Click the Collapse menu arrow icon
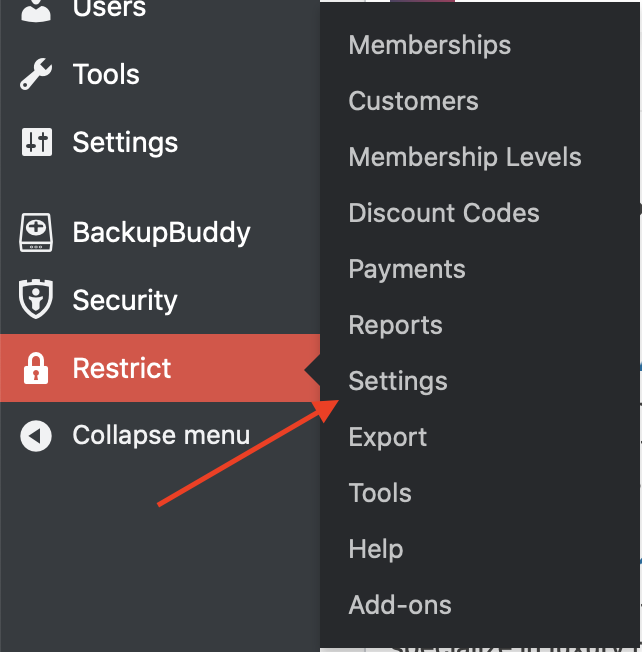Viewport: 642px width, 652px height. point(36,436)
